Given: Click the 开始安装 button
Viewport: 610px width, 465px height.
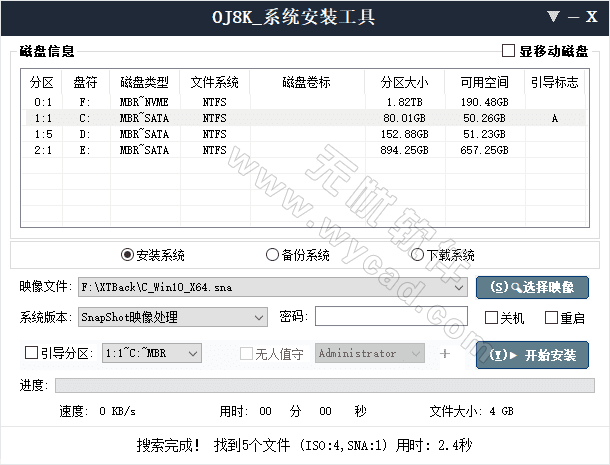Looking at the screenshot, I should point(532,355).
